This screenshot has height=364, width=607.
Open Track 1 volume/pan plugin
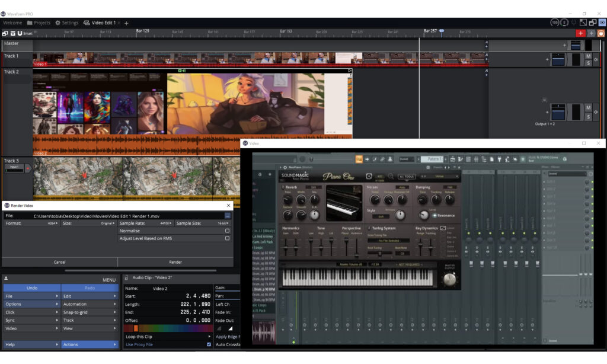(558, 60)
